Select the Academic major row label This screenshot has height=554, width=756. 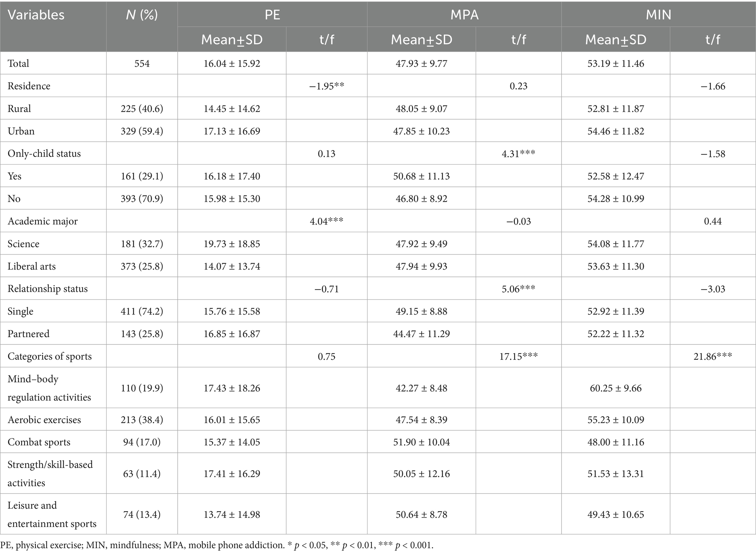[43, 221]
